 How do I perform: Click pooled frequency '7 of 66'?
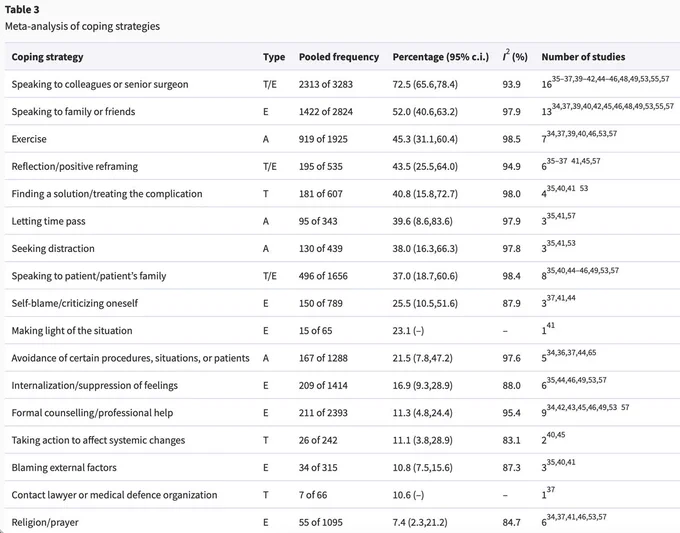click(313, 495)
